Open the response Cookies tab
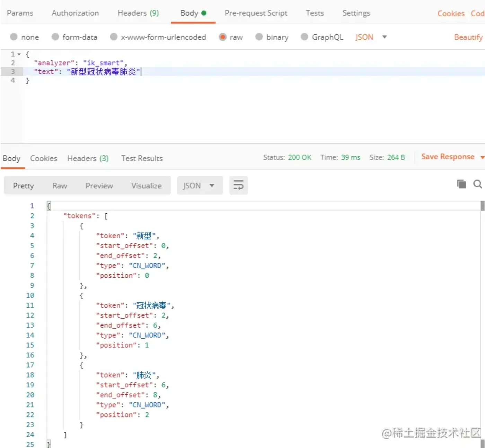485x448 pixels. [x=44, y=158]
